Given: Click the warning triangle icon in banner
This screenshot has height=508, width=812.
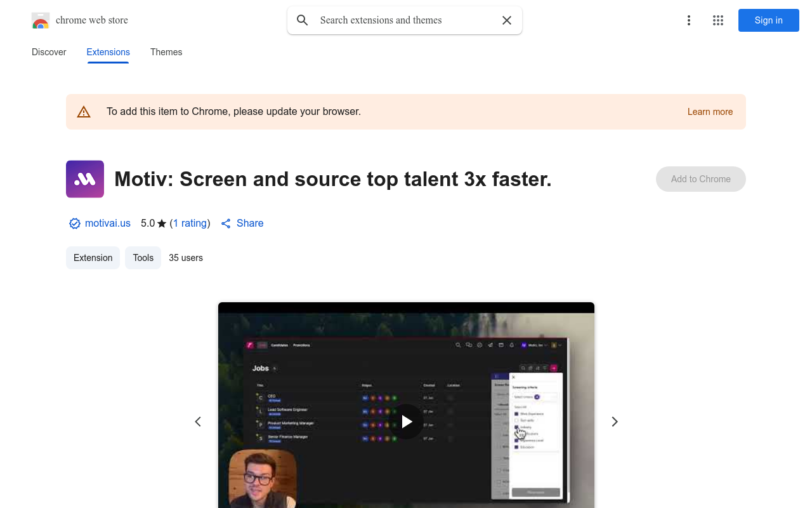Looking at the screenshot, I should (x=84, y=112).
